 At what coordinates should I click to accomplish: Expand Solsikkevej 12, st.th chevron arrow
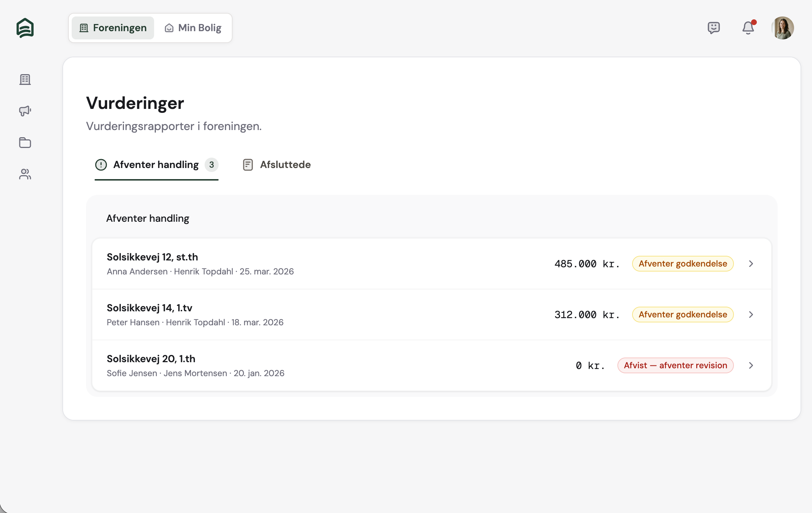(751, 264)
